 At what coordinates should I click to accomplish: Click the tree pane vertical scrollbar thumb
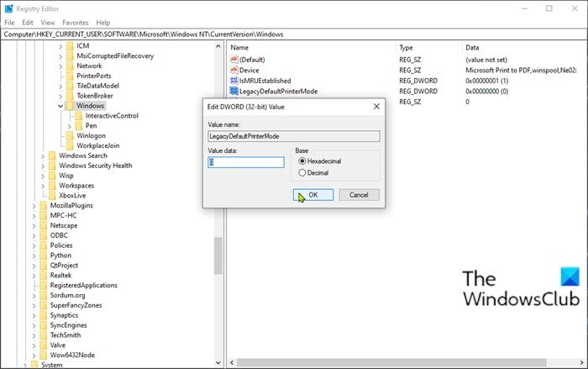(x=218, y=256)
